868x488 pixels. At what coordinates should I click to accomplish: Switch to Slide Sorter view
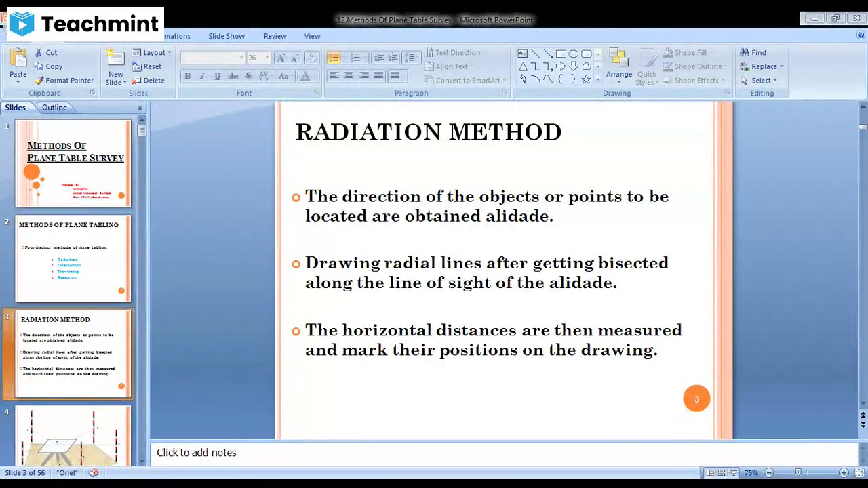(722, 473)
